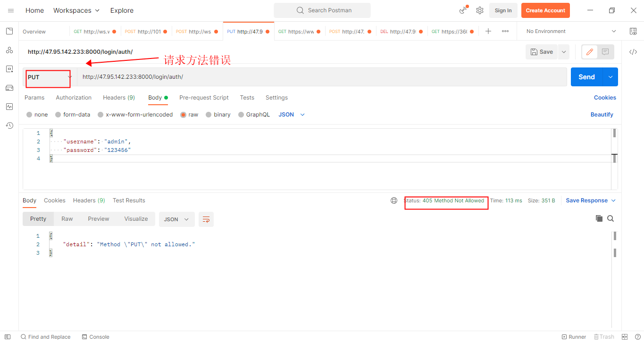Click the edit pencil icon

coord(589,52)
